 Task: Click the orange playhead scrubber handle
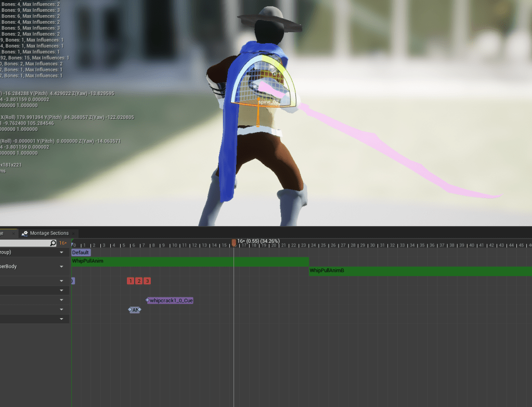233,242
